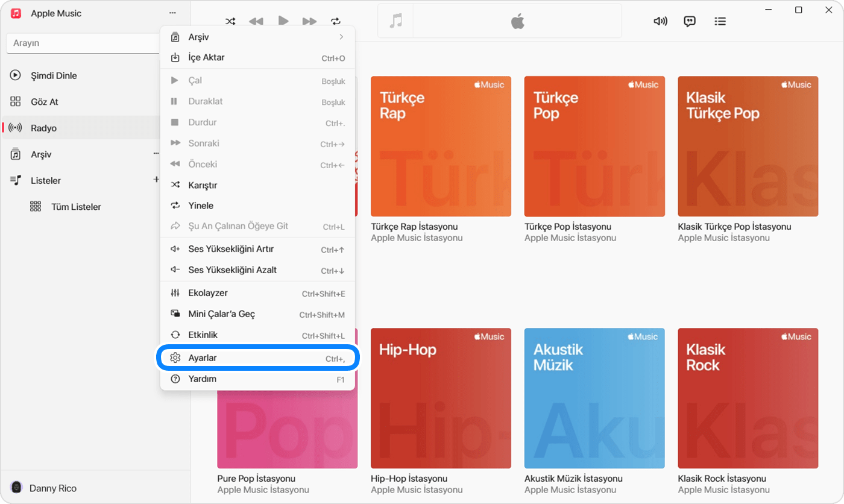Open Ayarlar from the menu

pyautogui.click(x=258, y=358)
